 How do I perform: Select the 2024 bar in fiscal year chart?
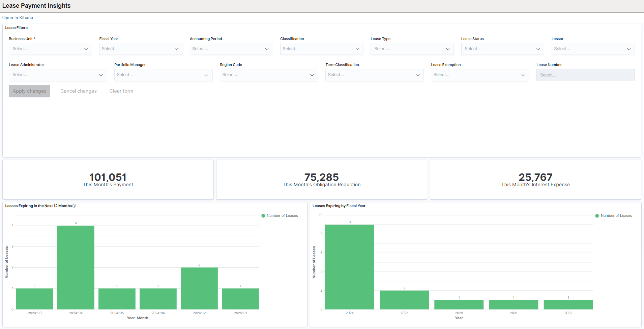click(350, 266)
